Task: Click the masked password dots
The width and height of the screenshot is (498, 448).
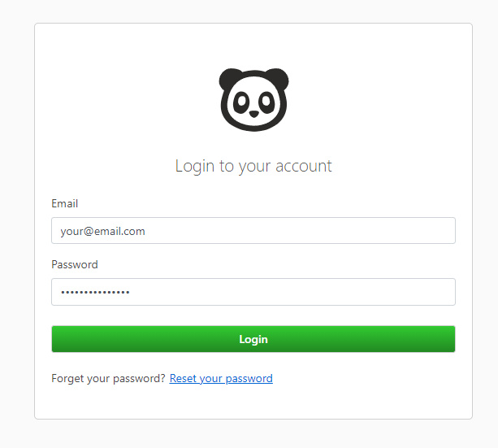Action: coord(95,292)
